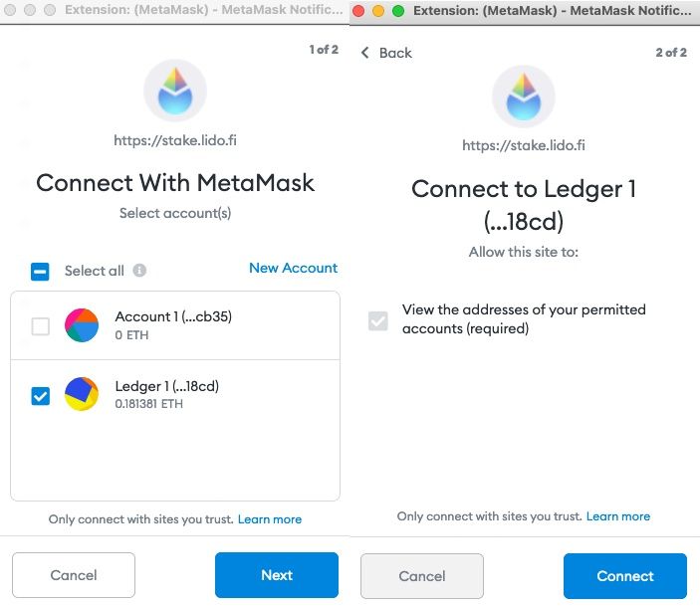Viewport: 700px width, 607px height.
Task: Click the yellow minimize button on right window
Action: click(378, 11)
